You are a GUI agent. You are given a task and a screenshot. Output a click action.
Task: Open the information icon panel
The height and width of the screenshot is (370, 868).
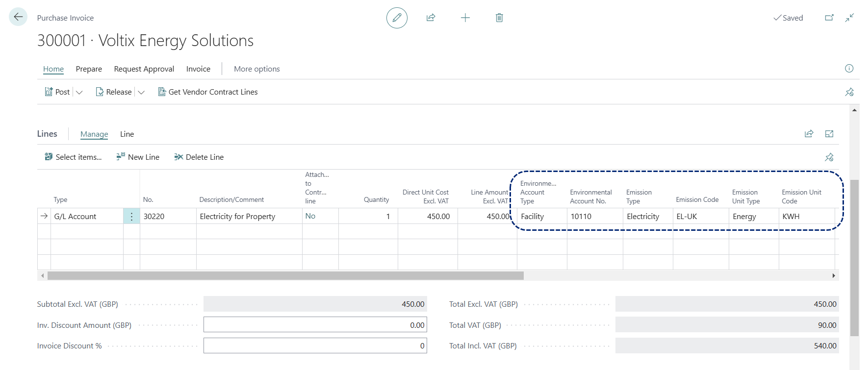pos(849,69)
